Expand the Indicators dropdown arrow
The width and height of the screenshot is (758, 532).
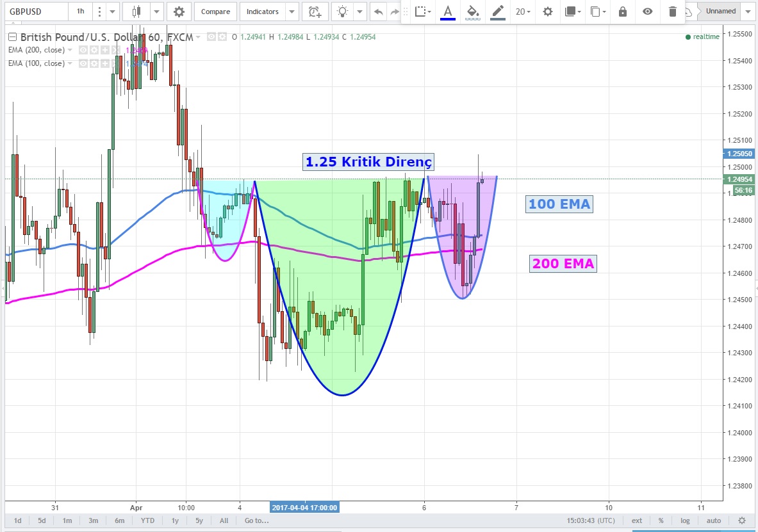click(292, 12)
